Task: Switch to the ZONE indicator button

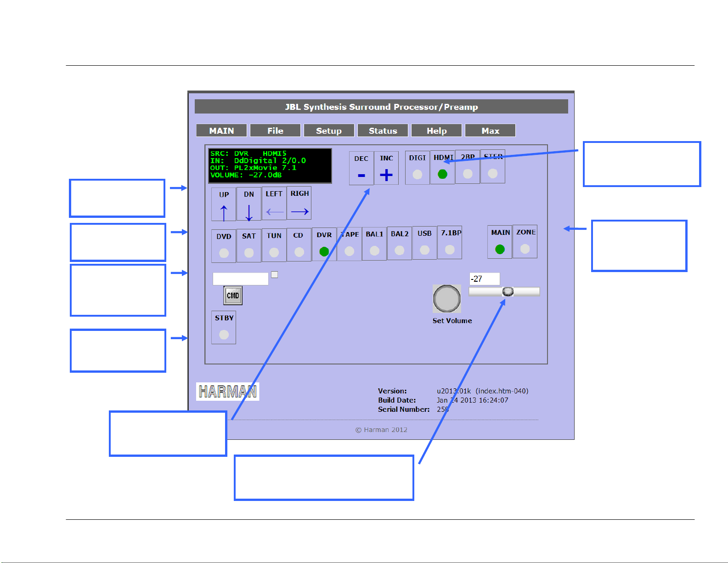Action: click(x=525, y=241)
